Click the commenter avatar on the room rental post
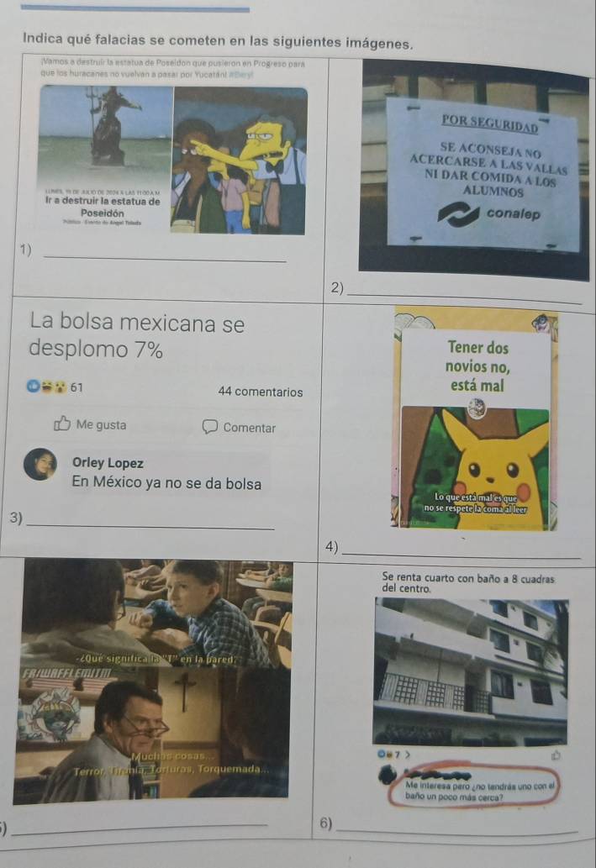Image resolution: width=596 pixels, height=868 pixels. 388,776
